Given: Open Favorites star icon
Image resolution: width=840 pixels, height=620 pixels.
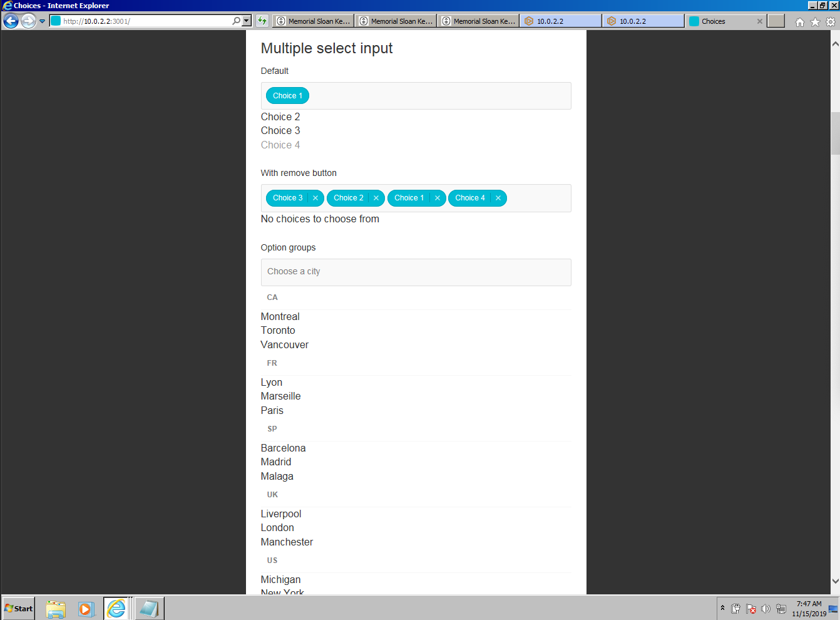Looking at the screenshot, I should tap(815, 22).
